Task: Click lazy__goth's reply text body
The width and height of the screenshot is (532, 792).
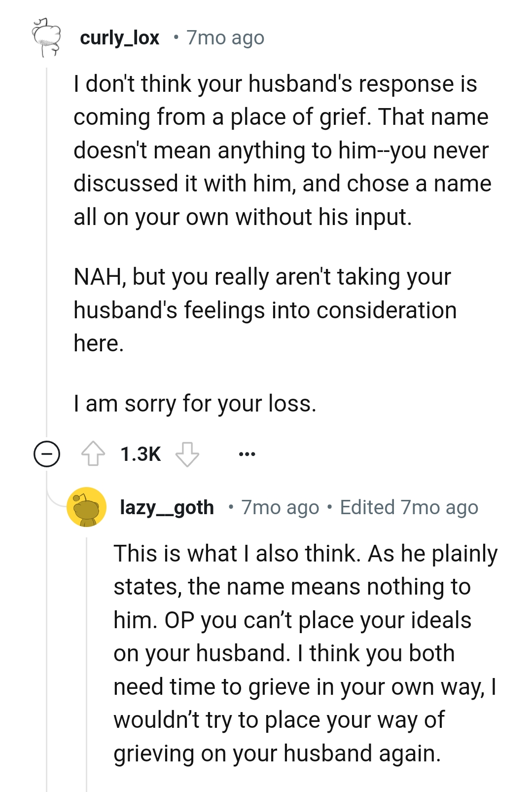Action: [305, 653]
